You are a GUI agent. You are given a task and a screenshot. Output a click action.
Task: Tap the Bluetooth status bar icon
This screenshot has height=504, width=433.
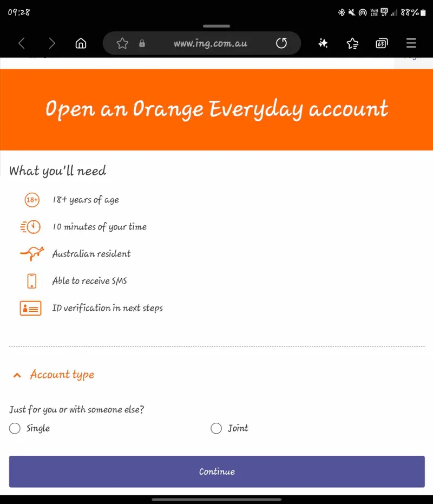342,12
